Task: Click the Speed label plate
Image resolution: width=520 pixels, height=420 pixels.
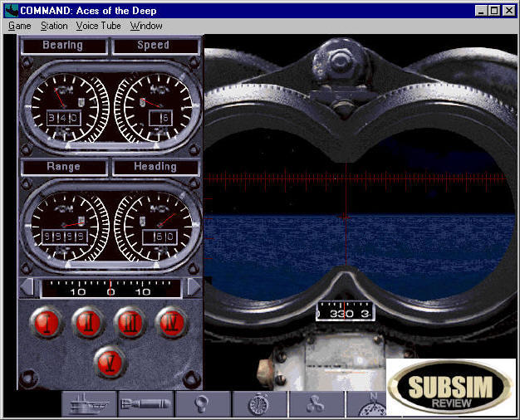Action: tap(155, 46)
